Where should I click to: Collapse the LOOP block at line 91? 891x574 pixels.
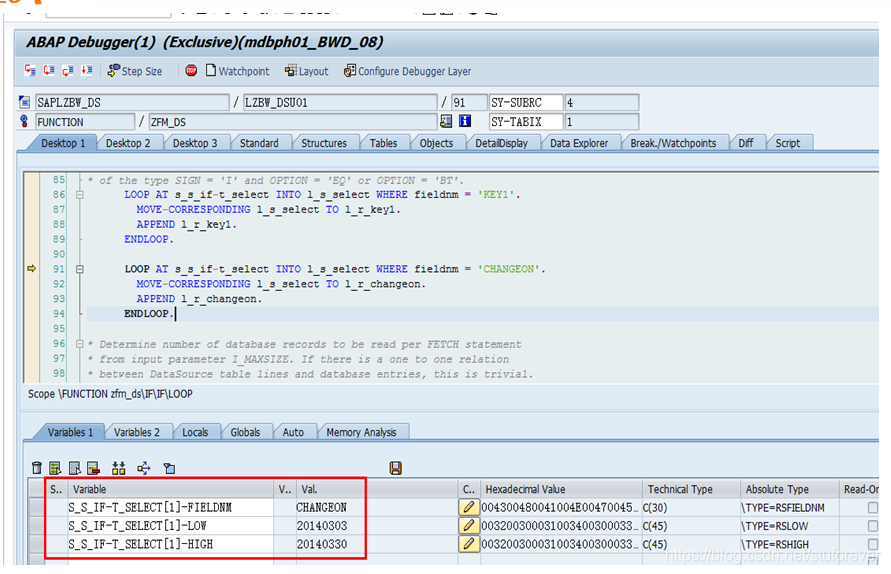(x=80, y=269)
